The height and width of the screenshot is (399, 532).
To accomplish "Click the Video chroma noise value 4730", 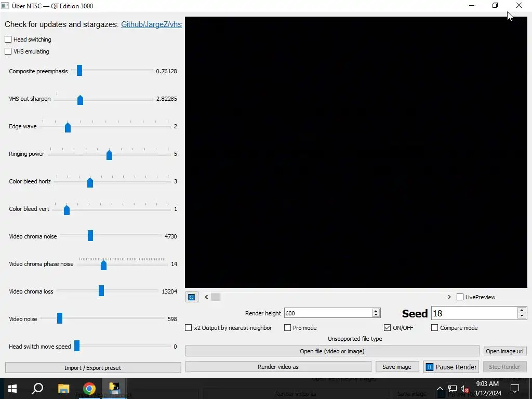I will coord(170,236).
